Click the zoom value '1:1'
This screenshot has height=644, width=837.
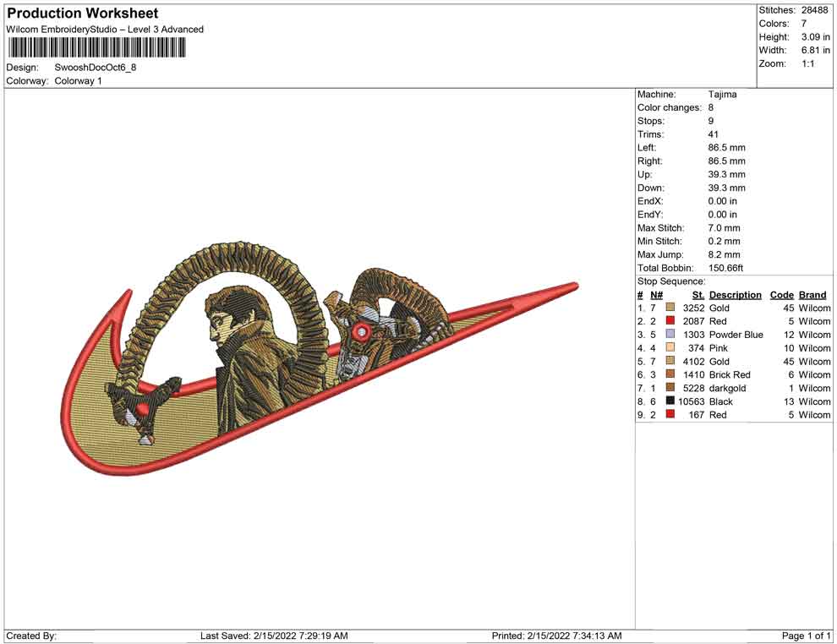(808, 63)
